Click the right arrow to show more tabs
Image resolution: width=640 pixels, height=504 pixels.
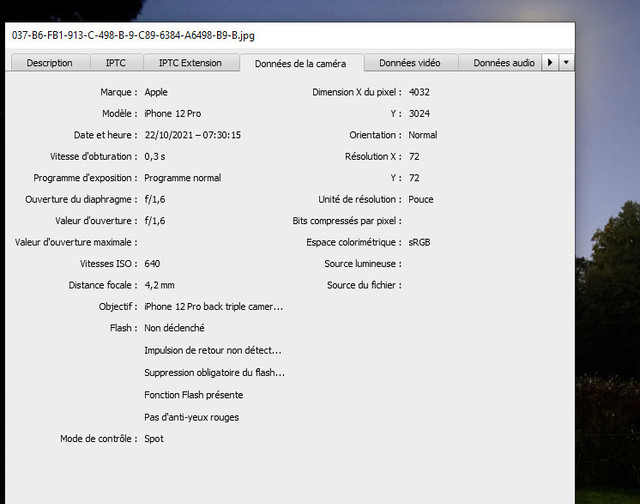pyautogui.click(x=550, y=62)
